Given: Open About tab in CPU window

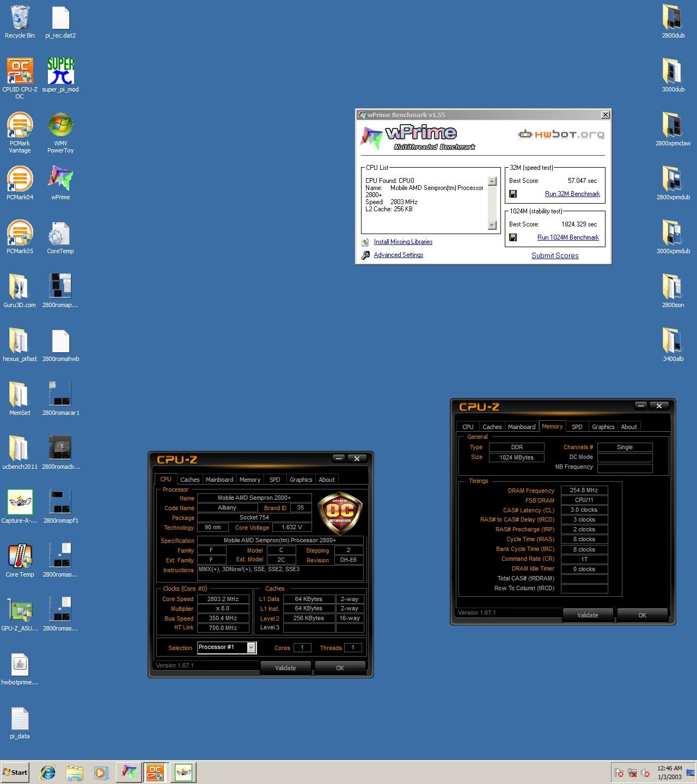Looking at the screenshot, I should (327, 480).
